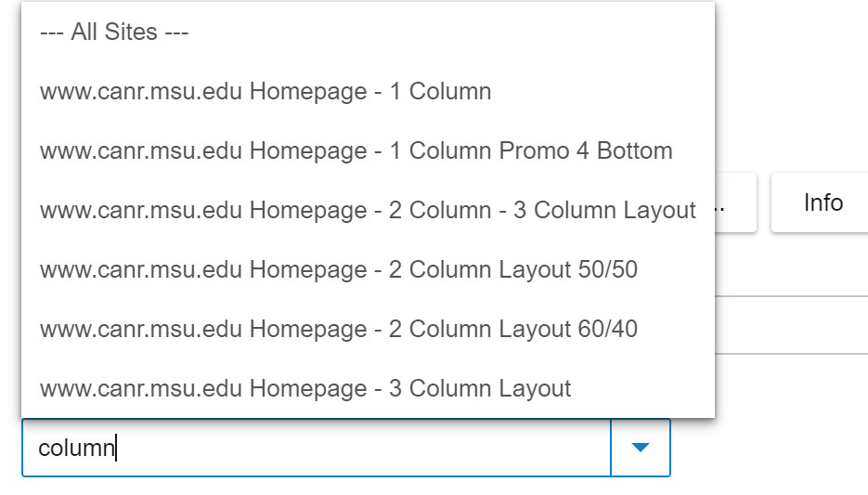Click the blue dropdown arrow icon

[x=640, y=448]
